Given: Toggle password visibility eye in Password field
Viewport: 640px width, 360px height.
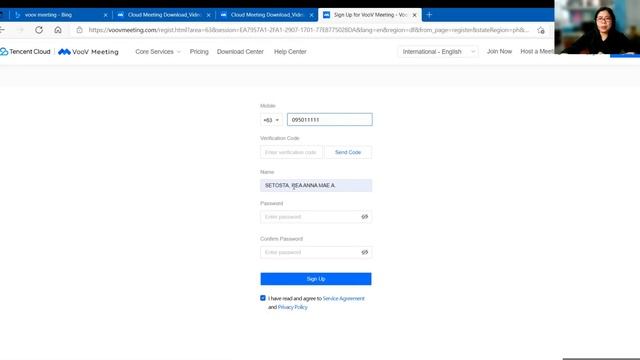Looking at the screenshot, I should click(x=364, y=217).
